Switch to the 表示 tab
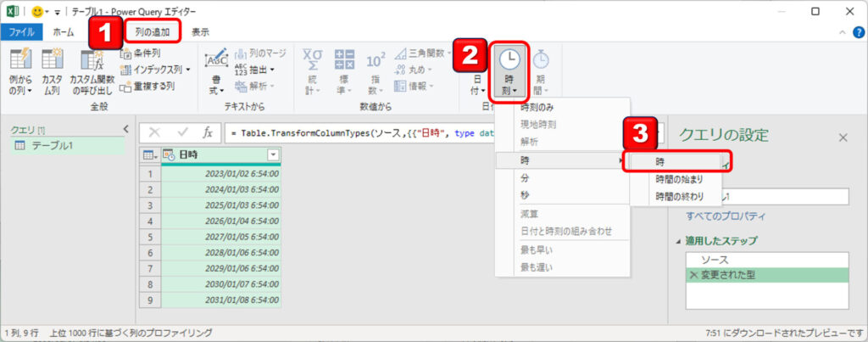Image resolution: width=868 pixels, height=342 pixels. tap(200, 32)
